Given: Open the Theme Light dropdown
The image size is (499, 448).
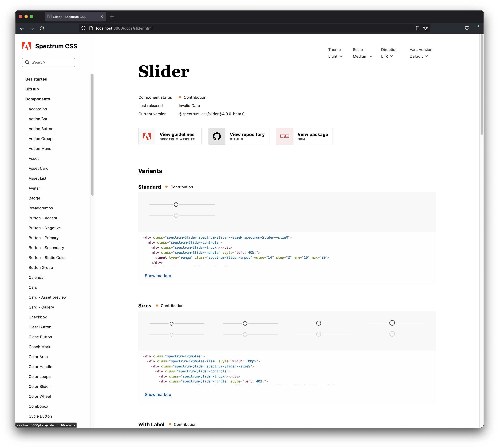Looking at the screenshot, I should tap(335, 56).
